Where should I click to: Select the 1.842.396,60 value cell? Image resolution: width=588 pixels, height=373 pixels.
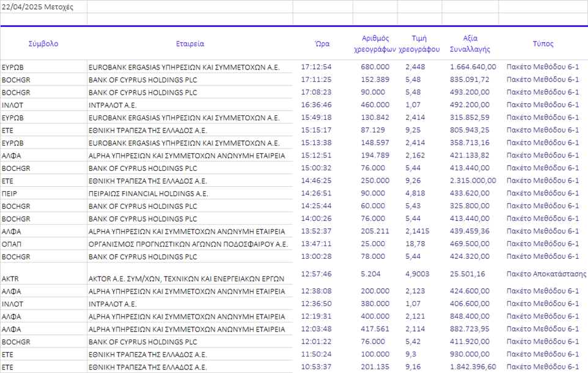(472, 367)
